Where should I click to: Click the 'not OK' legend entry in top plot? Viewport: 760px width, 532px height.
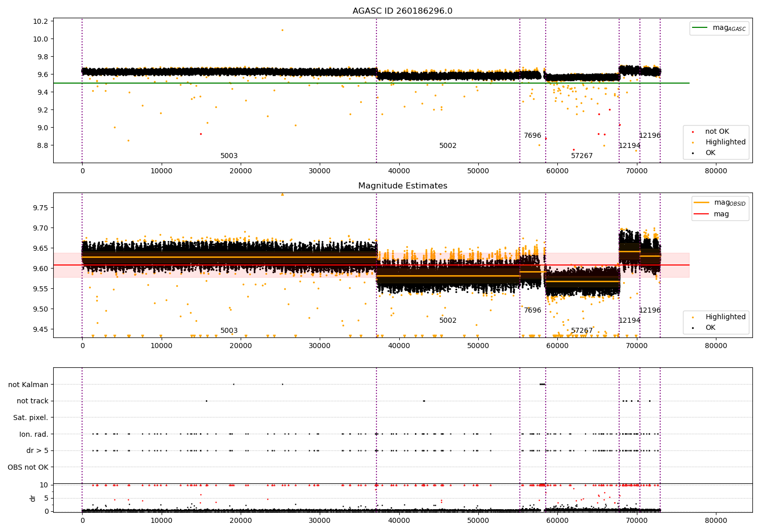click(710, 132)
